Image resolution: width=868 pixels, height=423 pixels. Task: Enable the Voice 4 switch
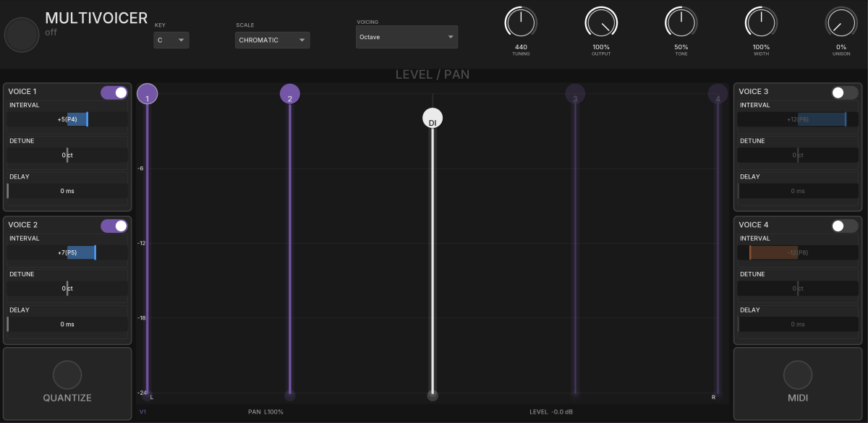(843, 226)
